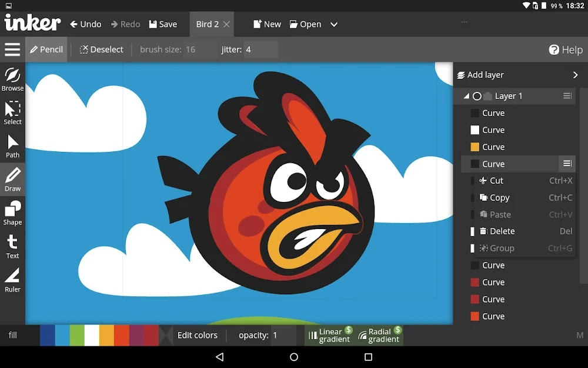Select the yellow Curve layer item
Viewport: 588px width, 368px height.
tap(517, 147)
